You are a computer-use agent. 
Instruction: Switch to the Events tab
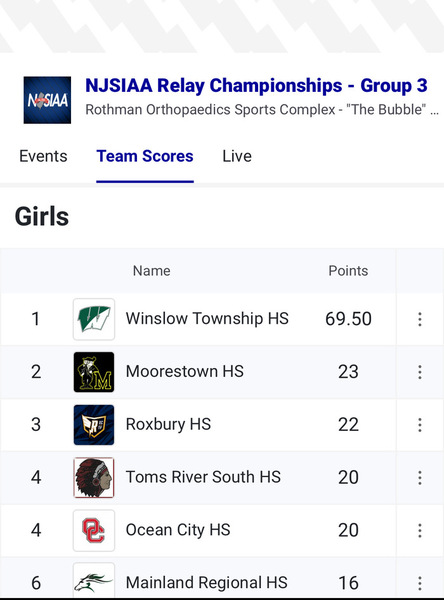pos(43,156)
